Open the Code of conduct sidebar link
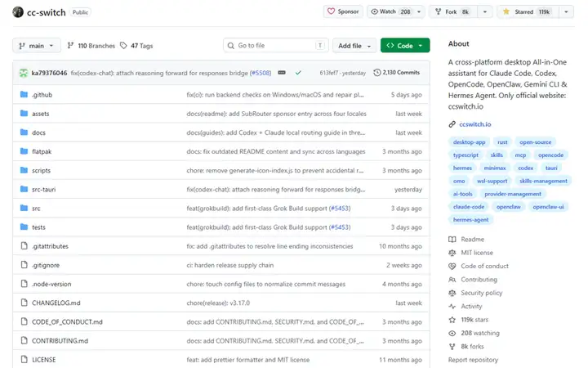 coord(479,266)
